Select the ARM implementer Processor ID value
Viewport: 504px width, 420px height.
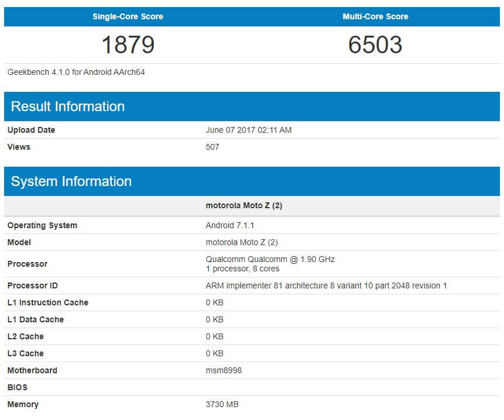(326, 285)
